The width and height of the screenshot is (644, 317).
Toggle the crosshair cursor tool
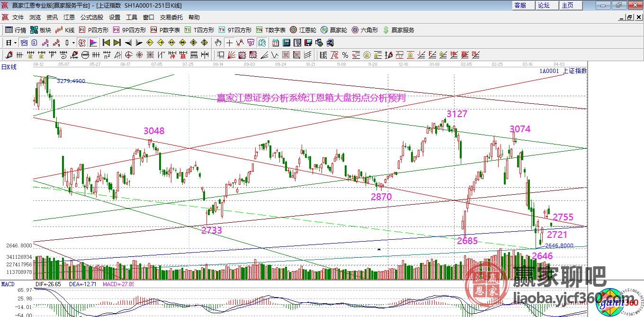(229, 43)
